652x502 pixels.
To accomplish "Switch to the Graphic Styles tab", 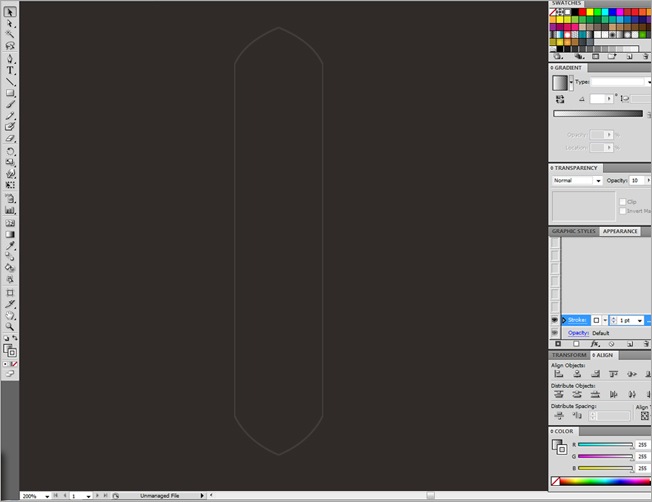I will (x=574, y=231).
